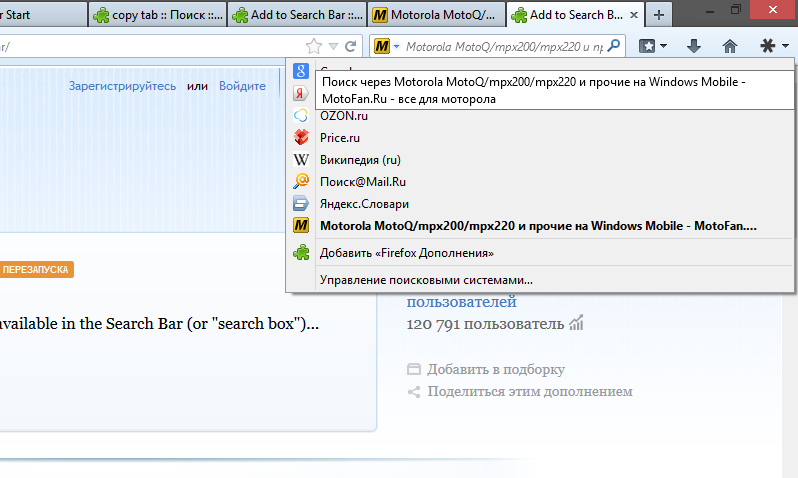Click the 'Войдите' login link
This screenshot has width=798, height=478.
[242, 86]
